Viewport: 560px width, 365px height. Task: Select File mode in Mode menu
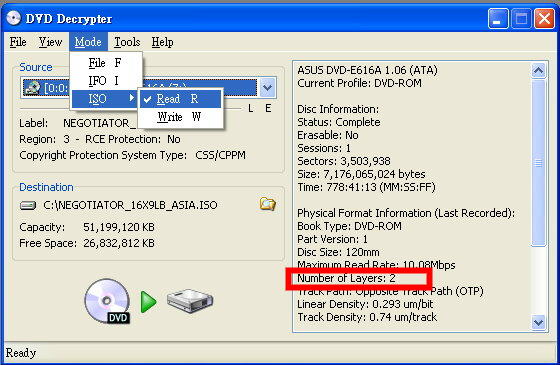pyautogui.click(x=106, y=63)
